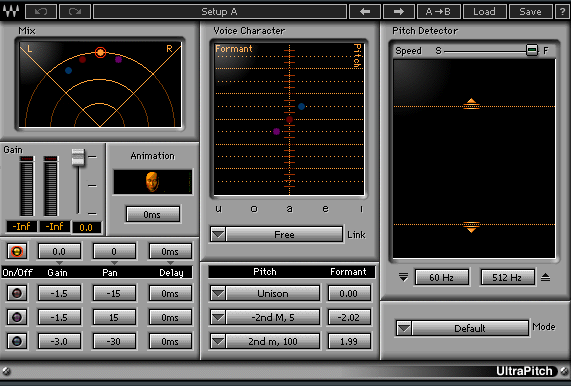Click purple voice delay 0ms field
This screenshot has height=386, width=571.
pyautogui.click(x=170, y=317)
